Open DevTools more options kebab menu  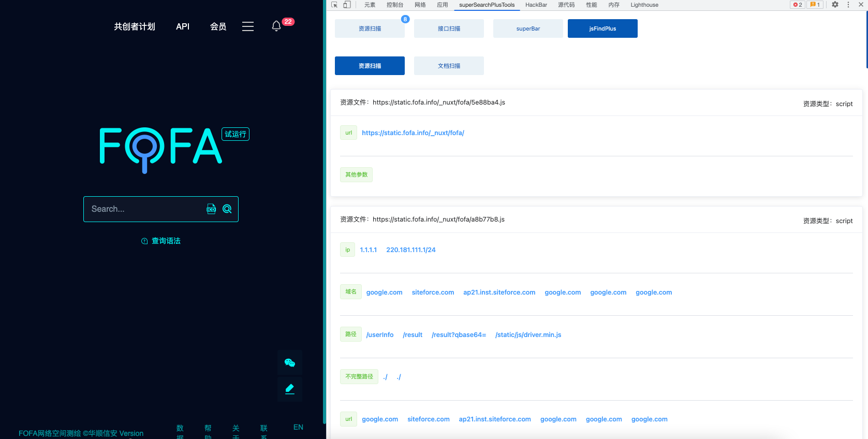pyautogui.click(x=848, y=5)
